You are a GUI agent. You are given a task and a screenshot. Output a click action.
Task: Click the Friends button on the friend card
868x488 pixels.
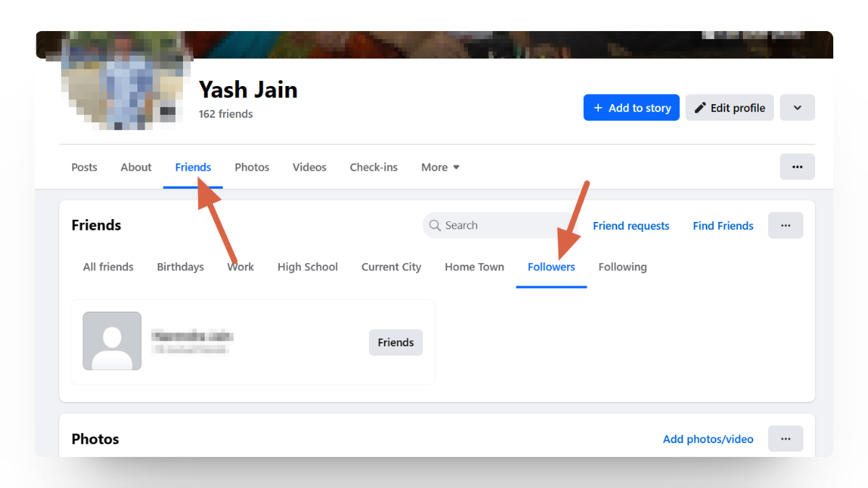click(x=396, y=342)
